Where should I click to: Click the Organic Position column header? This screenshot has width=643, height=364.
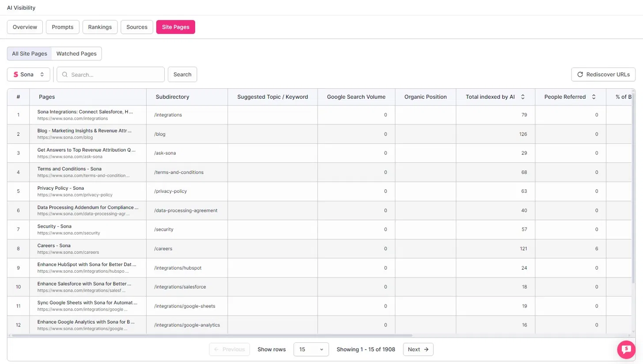425,97
